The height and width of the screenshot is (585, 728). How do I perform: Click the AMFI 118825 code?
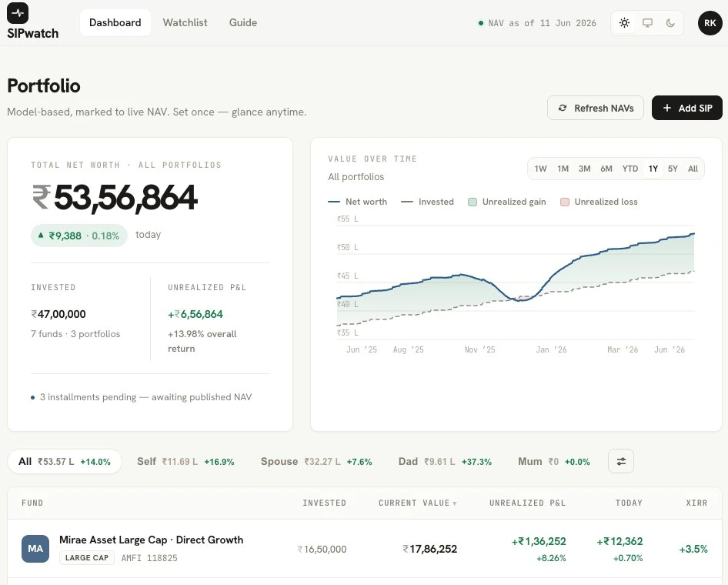point(149,558)
